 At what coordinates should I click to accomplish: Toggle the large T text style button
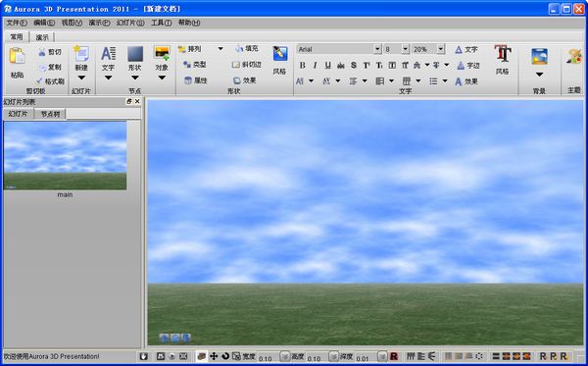pyautogui.click(x=366, y=66)
